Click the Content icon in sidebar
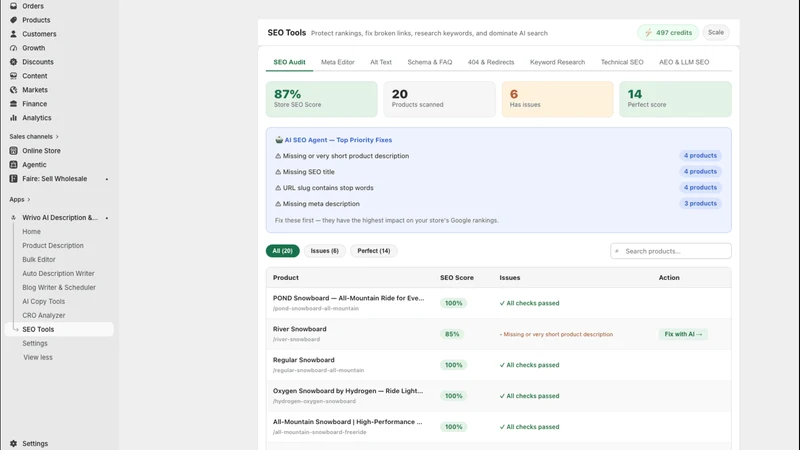800x450 pixels. click(x=13, y=76)
